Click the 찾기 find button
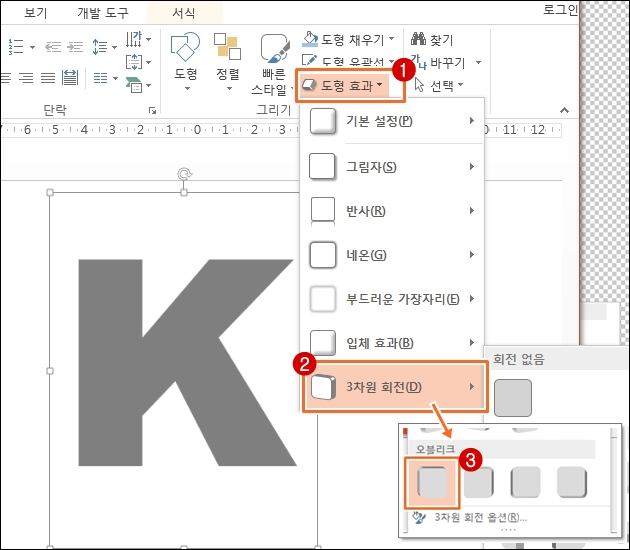The width and height of the screenshot is (630, 550). click(x=432, y=39)
